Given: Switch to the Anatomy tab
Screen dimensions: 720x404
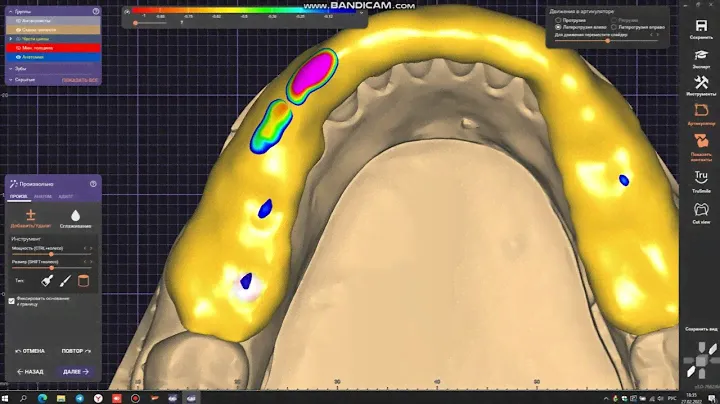Looking at the screenshot, I should 43,196.
